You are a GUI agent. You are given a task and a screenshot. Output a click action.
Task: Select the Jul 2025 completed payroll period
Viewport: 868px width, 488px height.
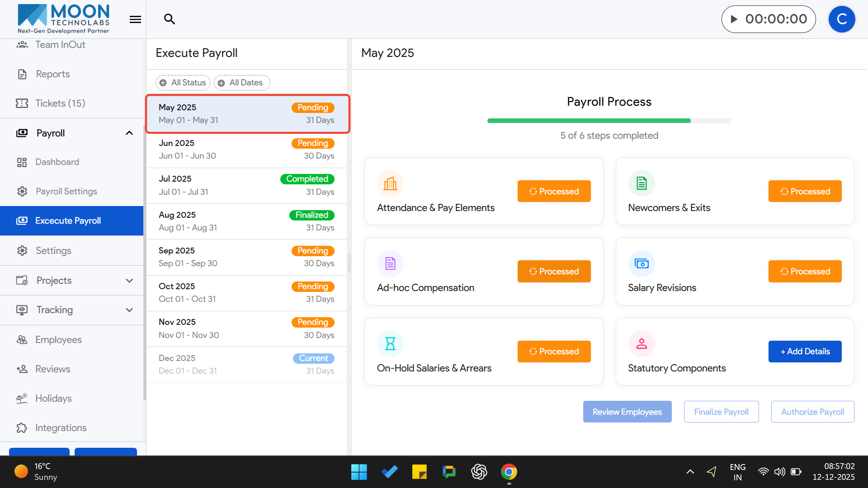coord(246,185)
